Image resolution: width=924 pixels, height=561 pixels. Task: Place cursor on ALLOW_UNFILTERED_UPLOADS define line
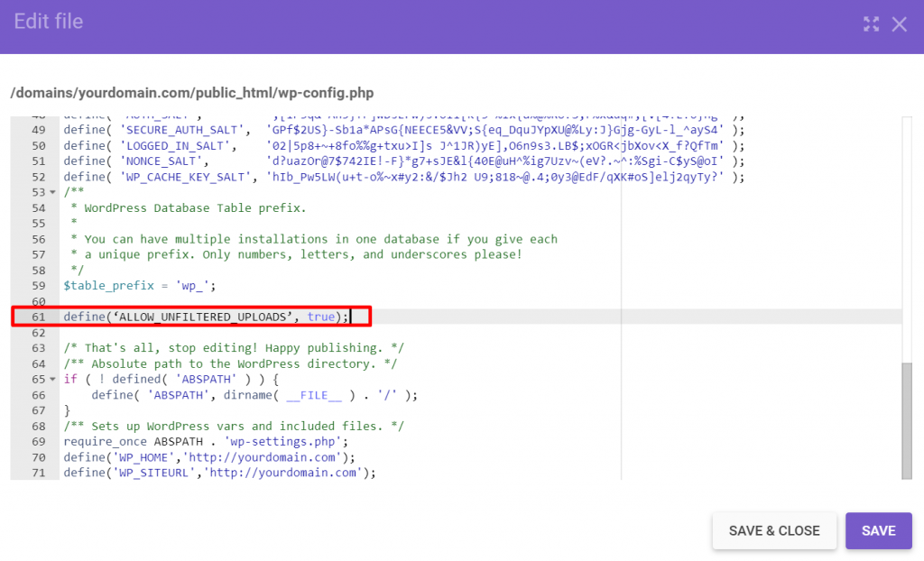coord(206,317)
